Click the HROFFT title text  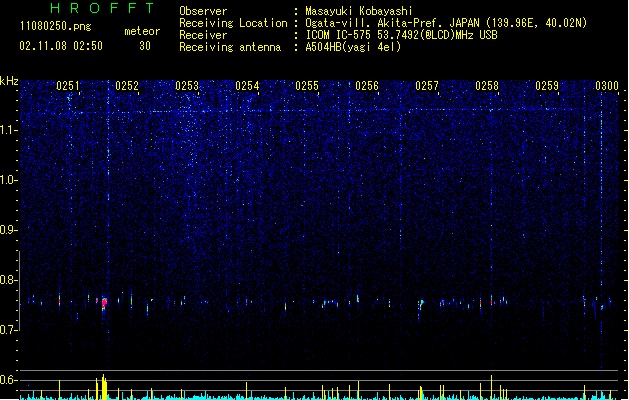coord(102,8)
